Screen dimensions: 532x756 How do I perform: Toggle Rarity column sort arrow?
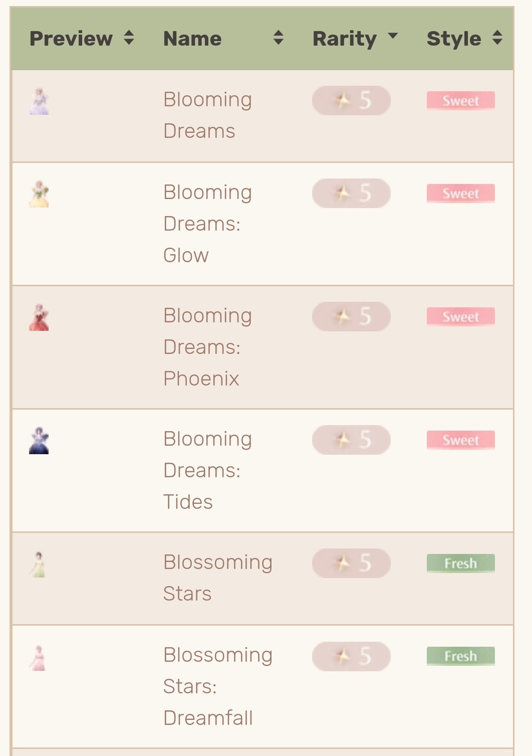tap(393, 36)
